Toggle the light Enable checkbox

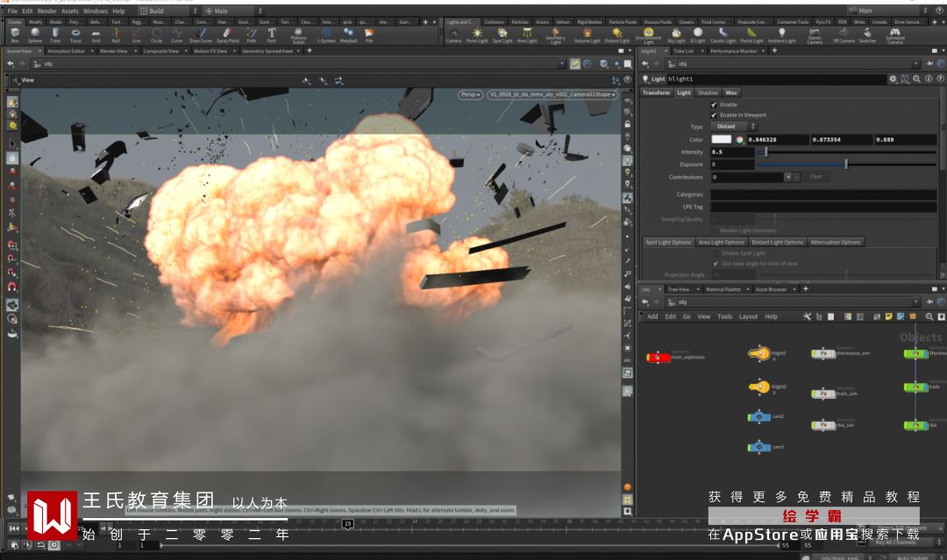[x=715, y=104]
